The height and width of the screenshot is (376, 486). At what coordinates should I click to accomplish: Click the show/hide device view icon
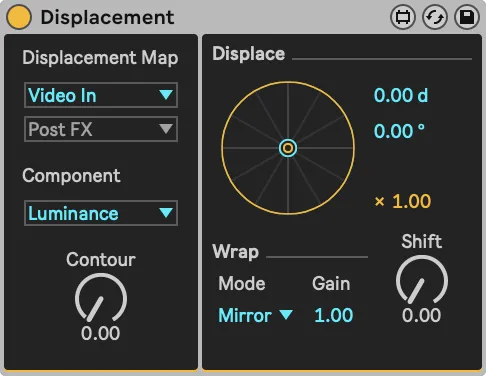click(x=403, y=17)
